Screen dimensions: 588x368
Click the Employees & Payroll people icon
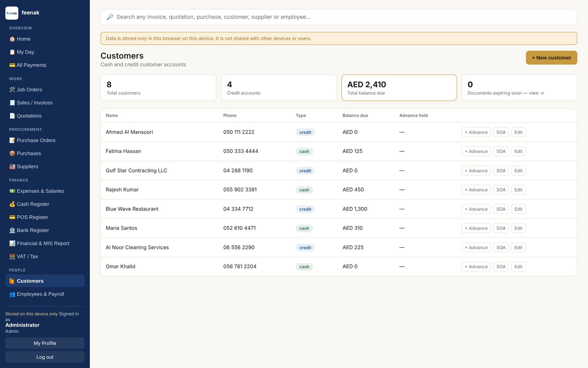pos(12,294)
